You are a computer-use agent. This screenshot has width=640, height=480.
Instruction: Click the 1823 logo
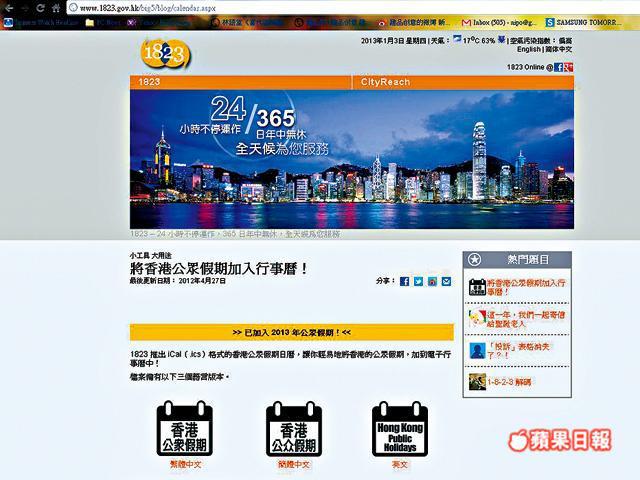pyautogui.click(x=166, y=53)
